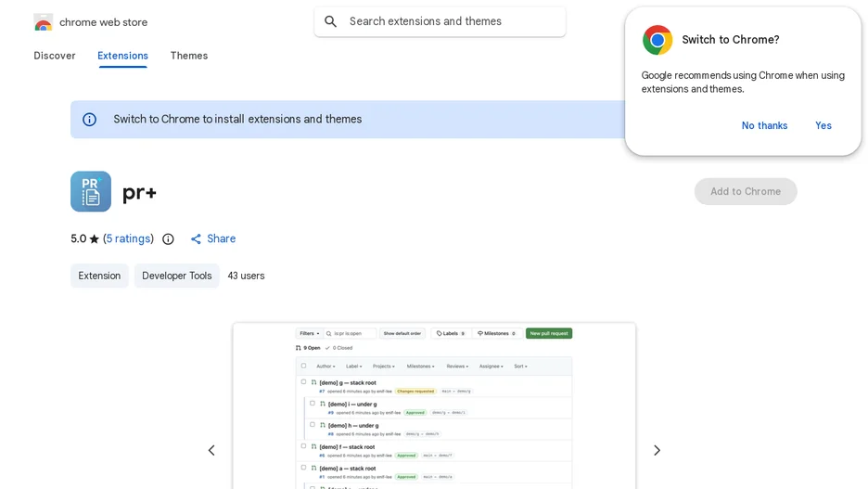This screenshot has height=489, width=868.
Task: Click the Chrome Web Store logo icon
Action: 44,22
